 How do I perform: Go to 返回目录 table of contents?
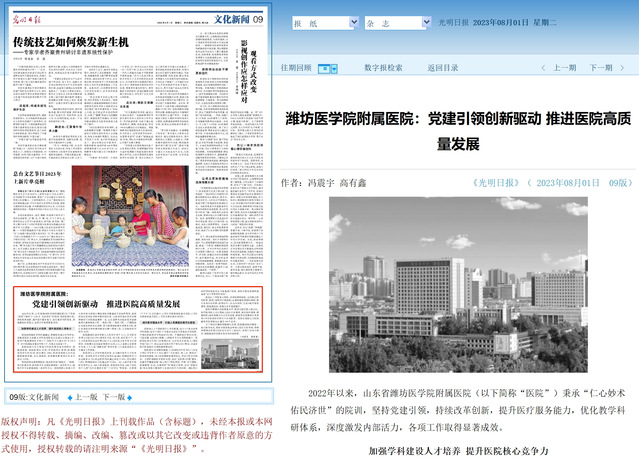[443, 68]
